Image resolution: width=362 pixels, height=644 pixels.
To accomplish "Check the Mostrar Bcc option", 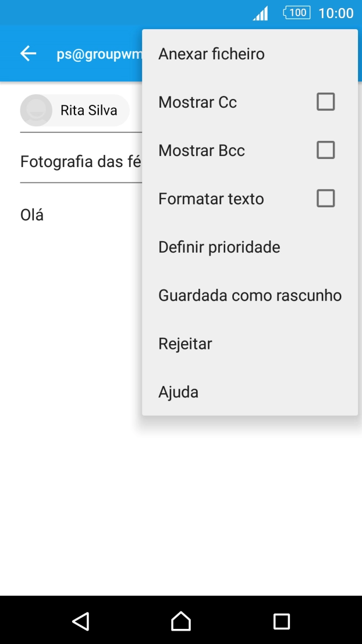I will pyautogui.click(x=325, y=150).
